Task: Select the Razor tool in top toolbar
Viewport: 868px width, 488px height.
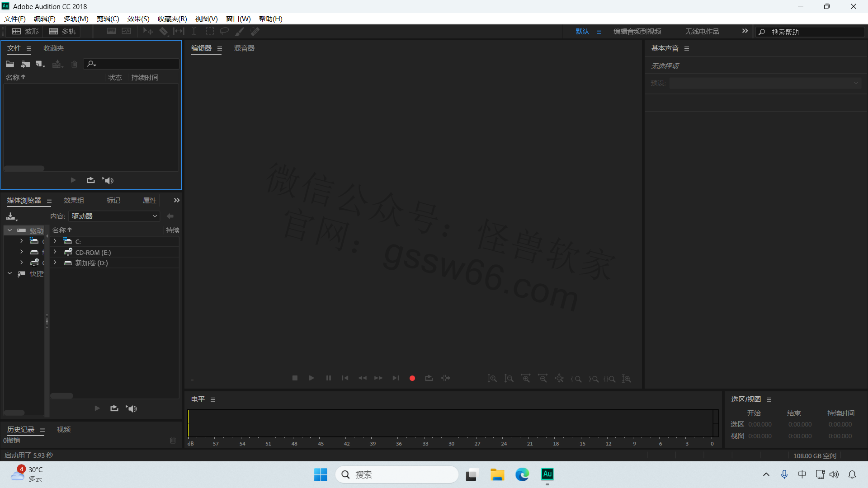Action: tap(164, 31)
